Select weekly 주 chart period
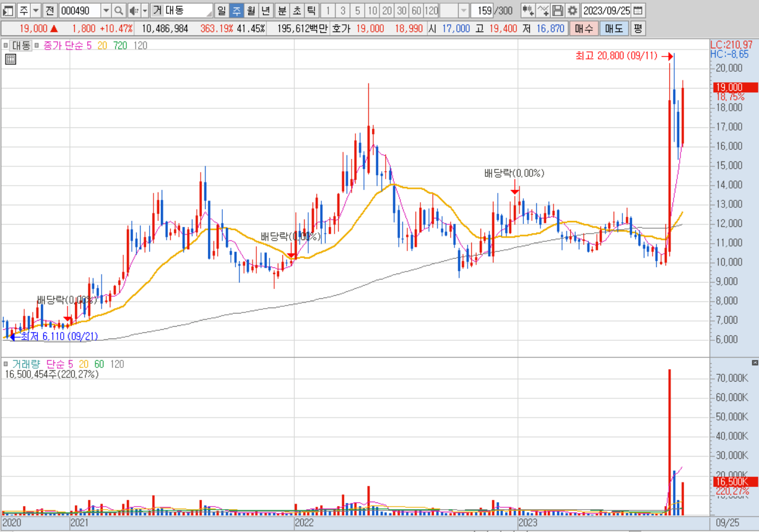Viewport: 759px width, 532px height. coord(236,11)
